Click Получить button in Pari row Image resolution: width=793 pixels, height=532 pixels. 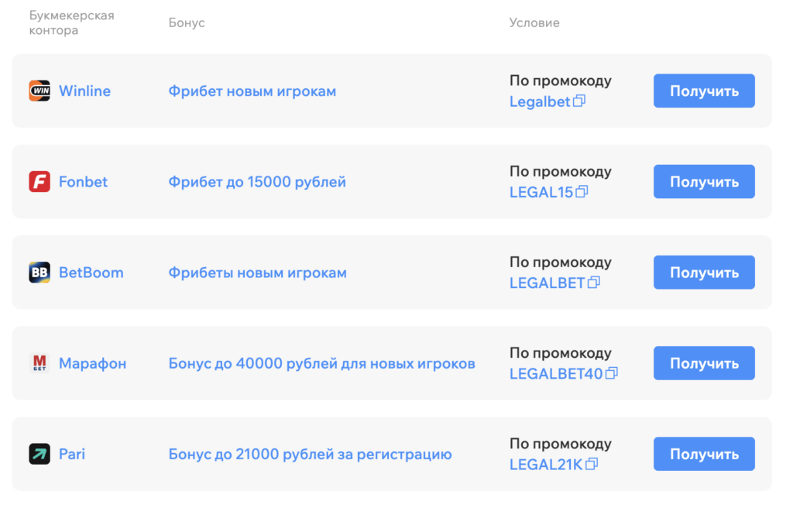[x=704, y=454]
